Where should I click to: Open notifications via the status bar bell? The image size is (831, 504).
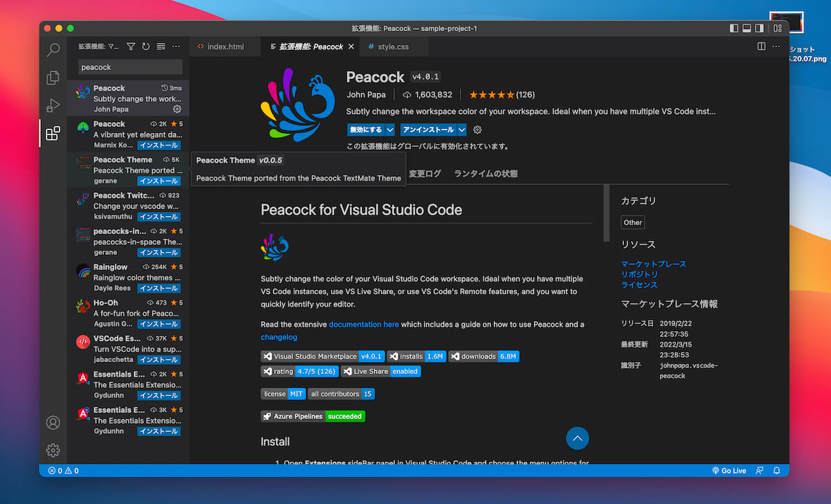tap(776, 470)
